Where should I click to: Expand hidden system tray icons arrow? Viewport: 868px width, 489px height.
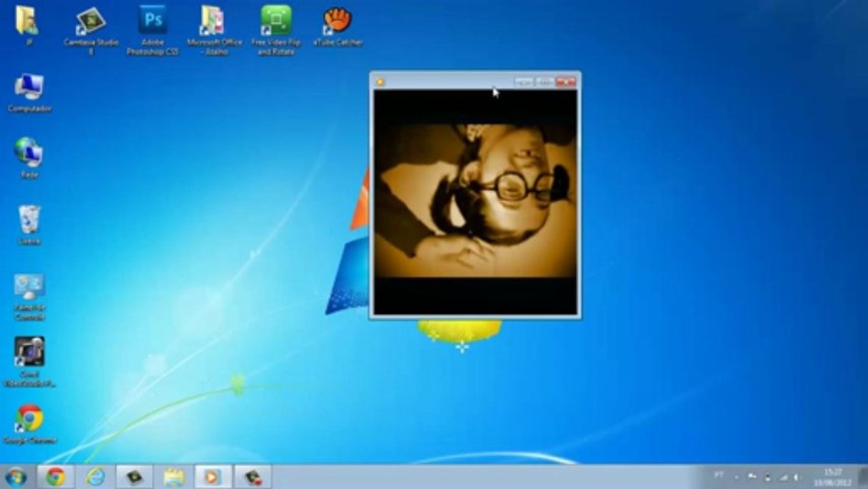[x=736, y=477]
